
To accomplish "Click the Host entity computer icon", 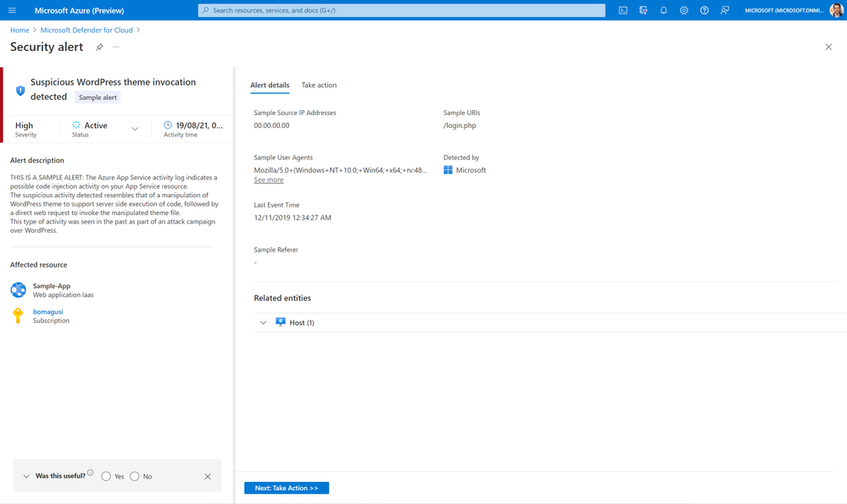I will click(281, 322).
